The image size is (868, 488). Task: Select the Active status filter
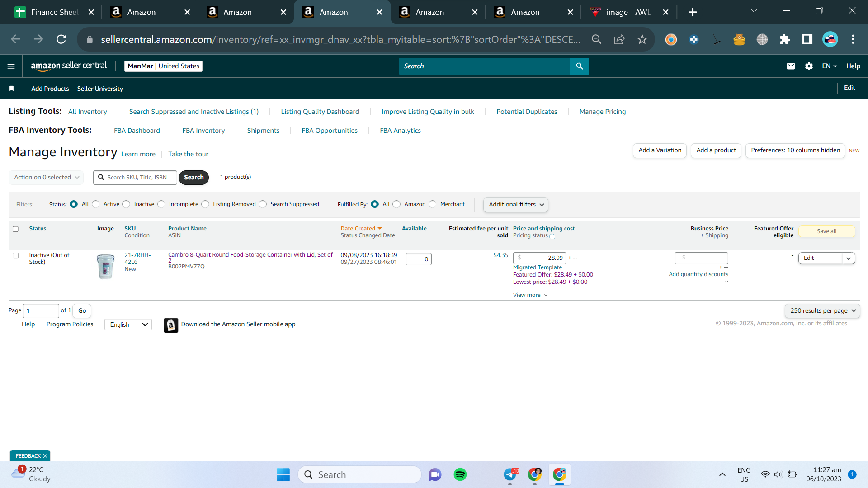[x=96, y=204]
